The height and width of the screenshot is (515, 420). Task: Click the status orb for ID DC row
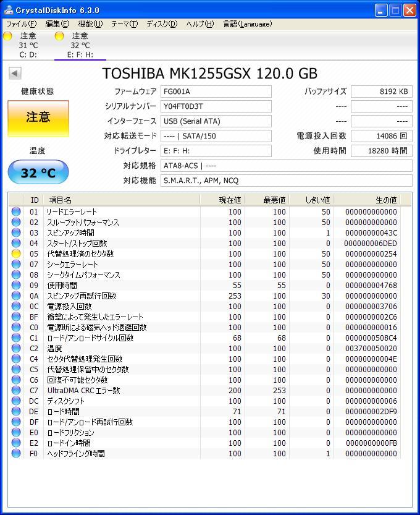point(16,401)
